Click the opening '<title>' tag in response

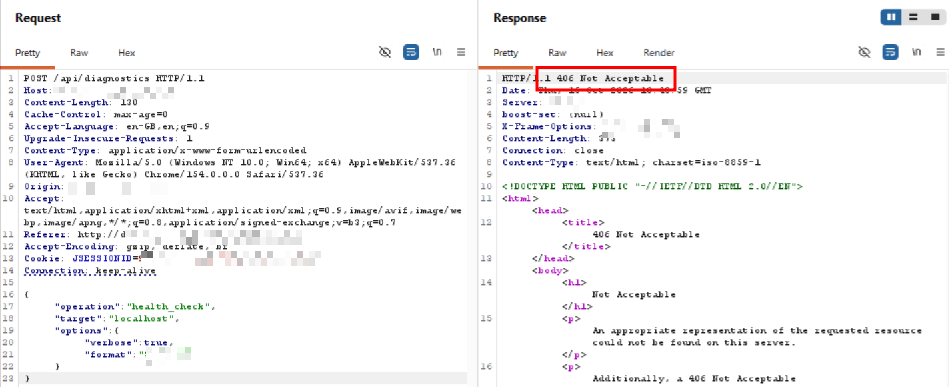coord(583,222)
